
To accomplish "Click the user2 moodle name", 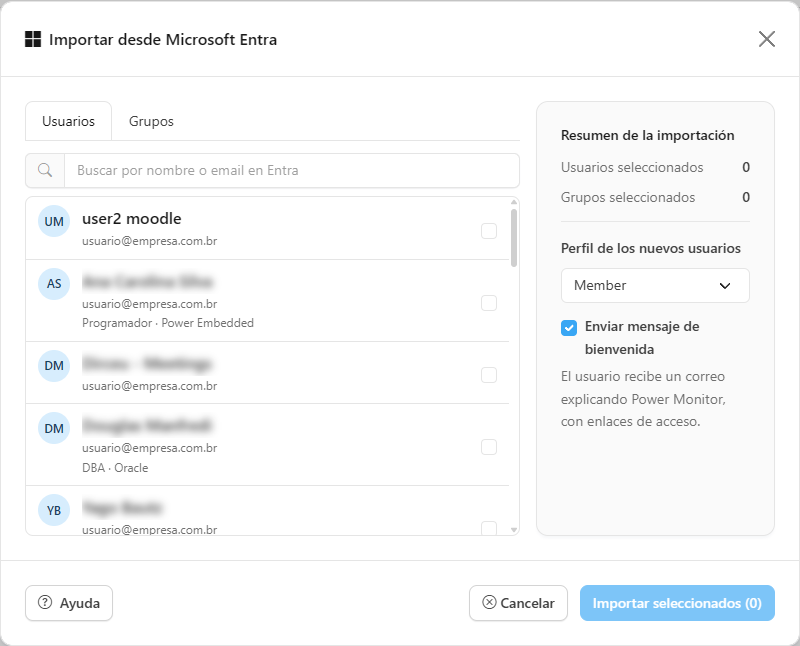I will click(132, 219).
